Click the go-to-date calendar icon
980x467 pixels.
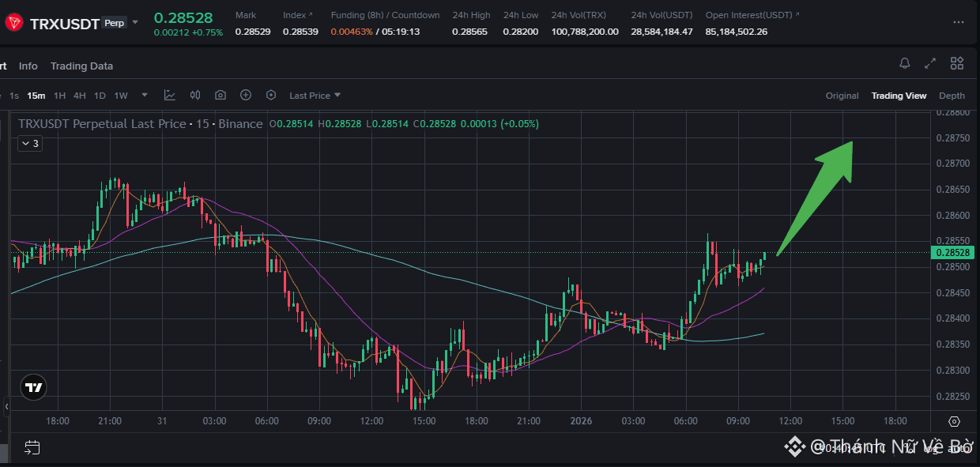[32, 447]
